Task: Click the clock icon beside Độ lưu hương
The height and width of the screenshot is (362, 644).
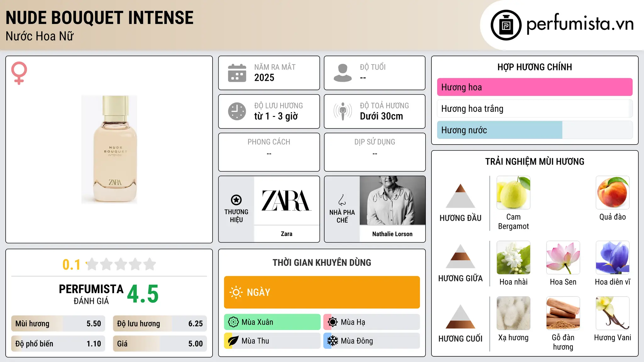Action: (x=237, y=111)
